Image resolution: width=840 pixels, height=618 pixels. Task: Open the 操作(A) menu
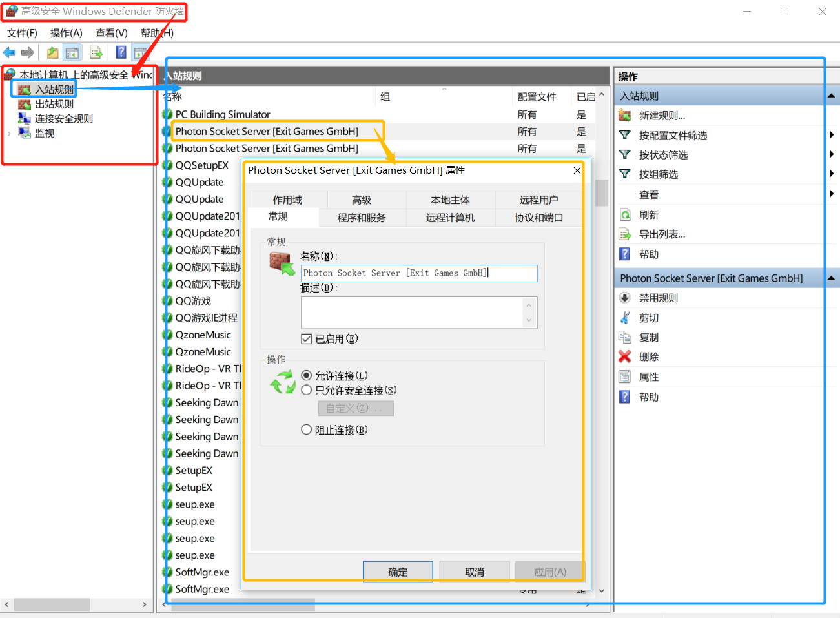click(67, 33)
